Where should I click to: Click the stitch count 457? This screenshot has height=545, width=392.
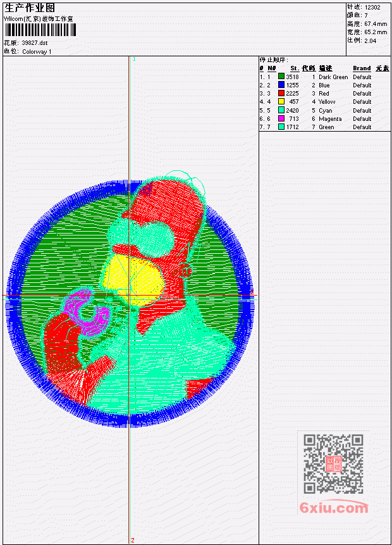click(294, 102)
